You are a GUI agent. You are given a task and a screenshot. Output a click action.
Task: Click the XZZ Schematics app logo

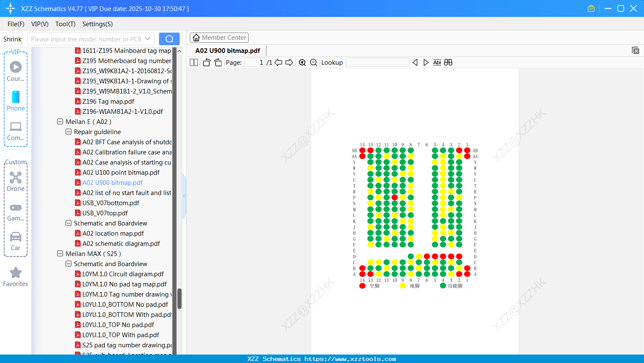(x=11, y=8)
